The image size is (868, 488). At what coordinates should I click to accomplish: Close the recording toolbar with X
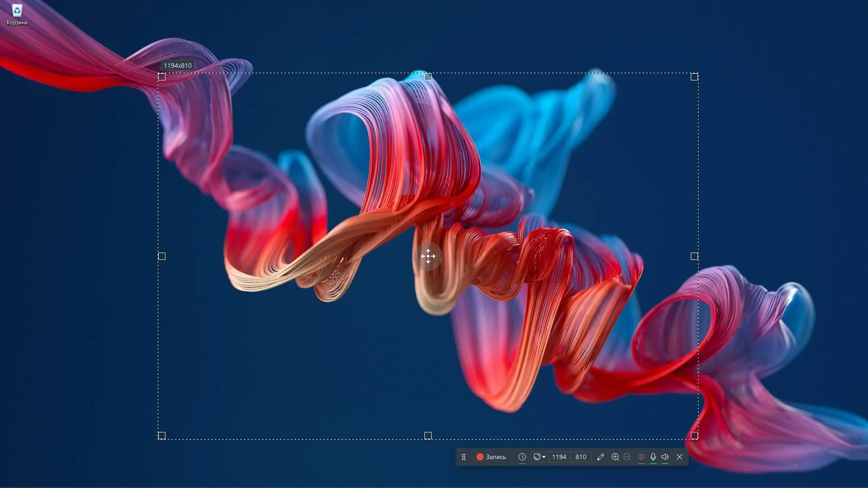click(x=679, y=457)
